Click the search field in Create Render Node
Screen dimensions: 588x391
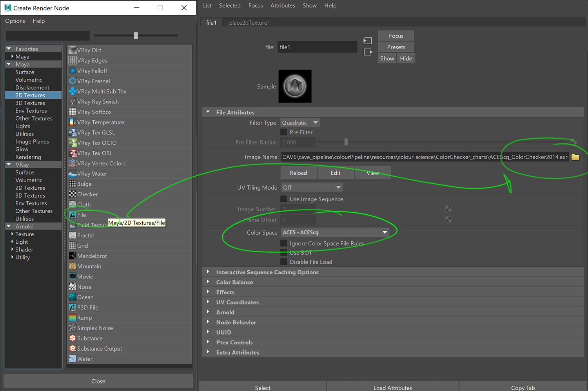(47, 36)
